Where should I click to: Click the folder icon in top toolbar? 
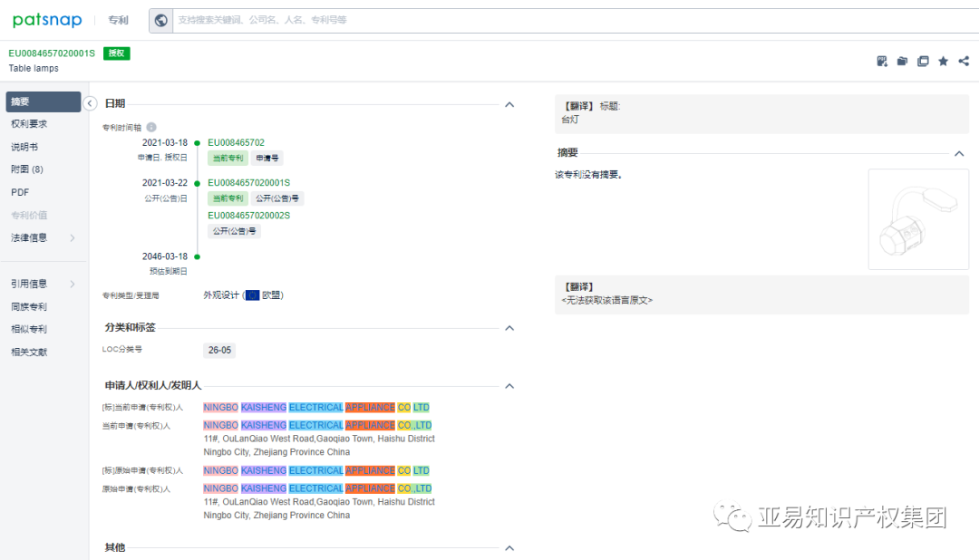[x=902, y=62]
